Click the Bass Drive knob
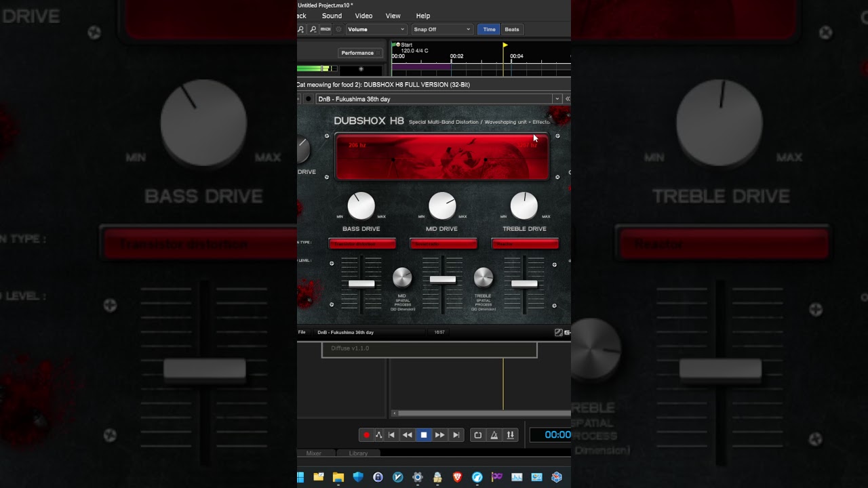The image size is (868, 488). pyautogui.click(x=361, y=206)
